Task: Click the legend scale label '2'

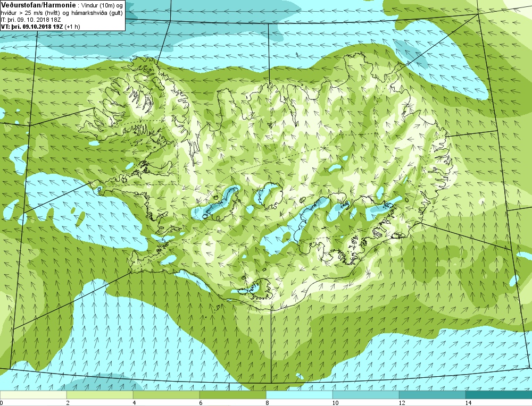Action: [68, 403]
